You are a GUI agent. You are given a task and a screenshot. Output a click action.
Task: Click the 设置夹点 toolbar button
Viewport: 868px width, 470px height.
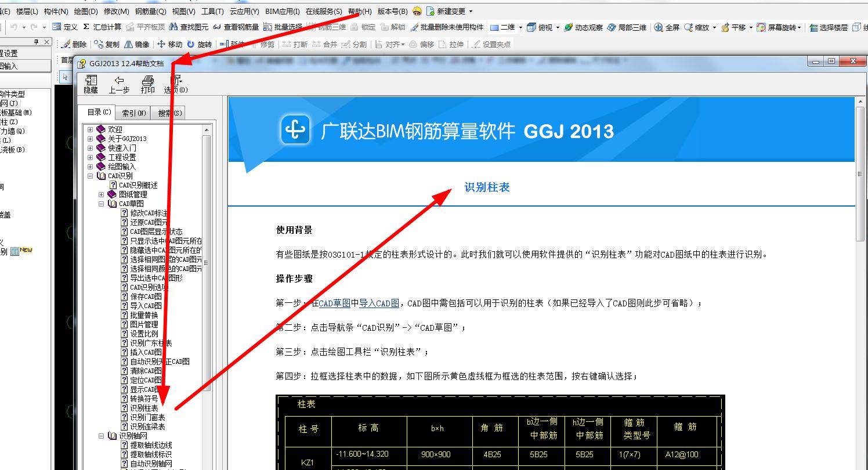coord(491,44)
